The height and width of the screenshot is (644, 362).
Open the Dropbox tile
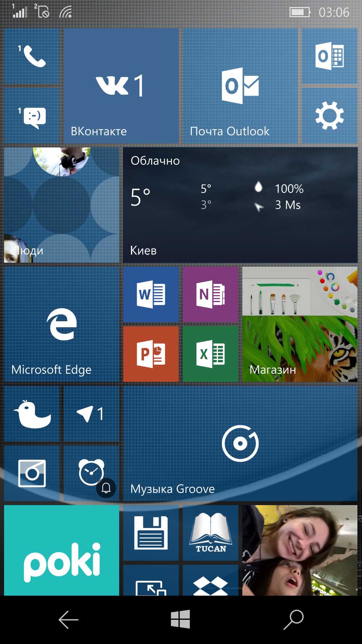click(211, 580)
